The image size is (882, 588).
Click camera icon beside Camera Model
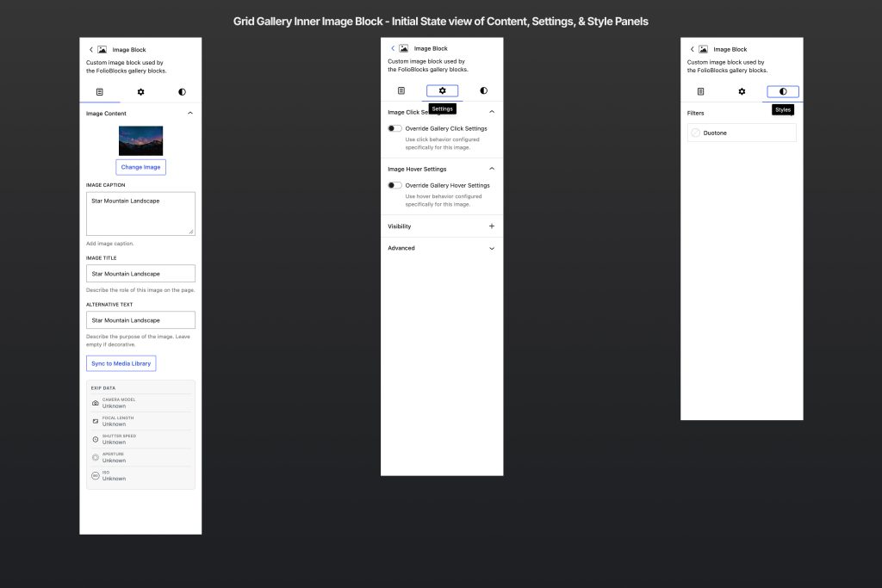click(x=95, y=403)
